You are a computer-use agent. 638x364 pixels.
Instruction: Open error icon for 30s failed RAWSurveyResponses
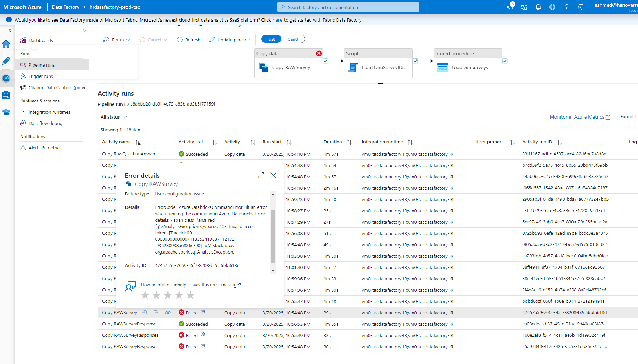click(203, 346)
